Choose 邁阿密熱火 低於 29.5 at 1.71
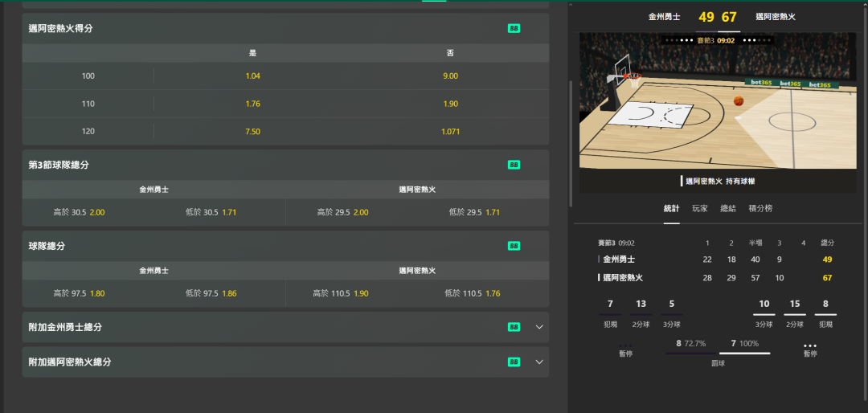Viewport: 868px width, 413px height. 474,212
